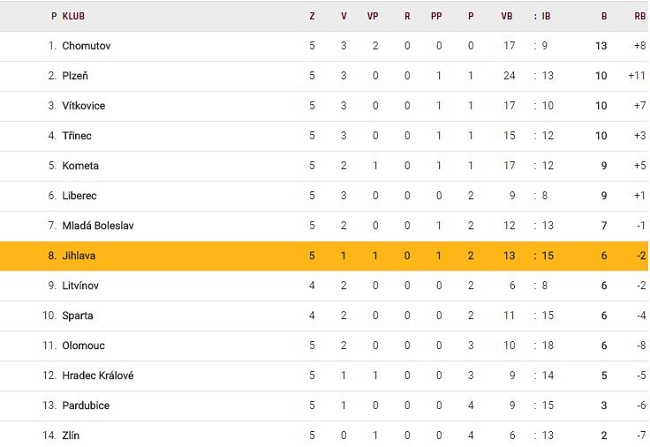Click the Mladá Boleslav club name
Screen dimensions: 650x447
pos(98,225)
